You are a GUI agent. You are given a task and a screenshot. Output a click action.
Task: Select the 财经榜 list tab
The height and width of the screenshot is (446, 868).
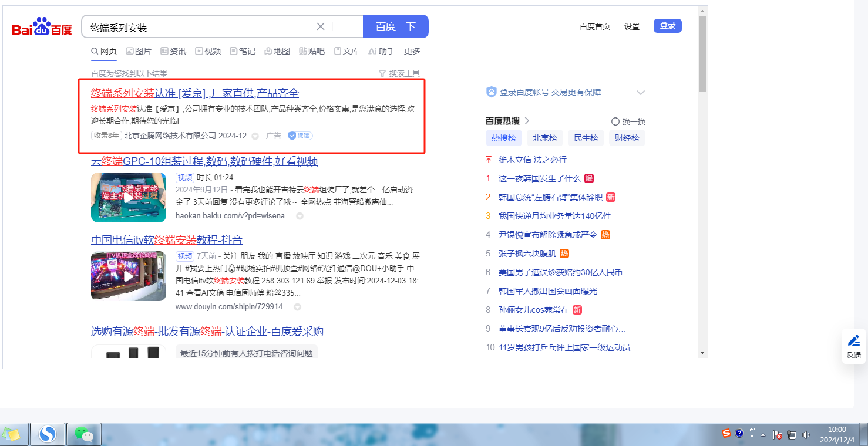point(627,138)
